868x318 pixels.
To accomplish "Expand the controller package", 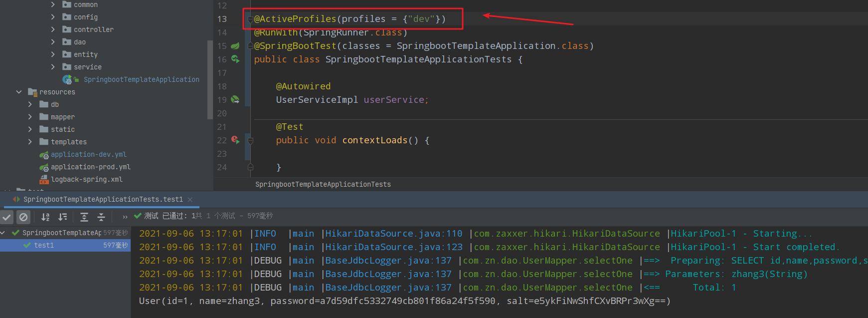I will click(x=53, y=29).
